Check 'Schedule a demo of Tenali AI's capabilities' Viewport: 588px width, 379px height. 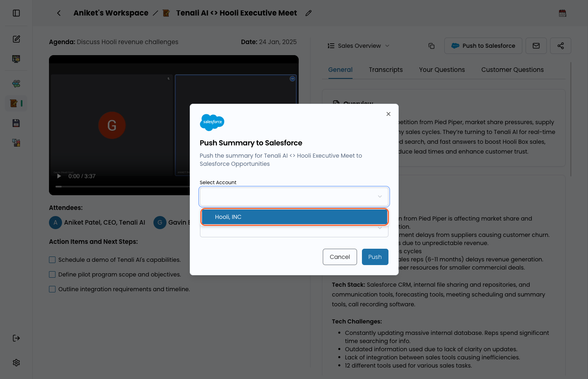52,260
